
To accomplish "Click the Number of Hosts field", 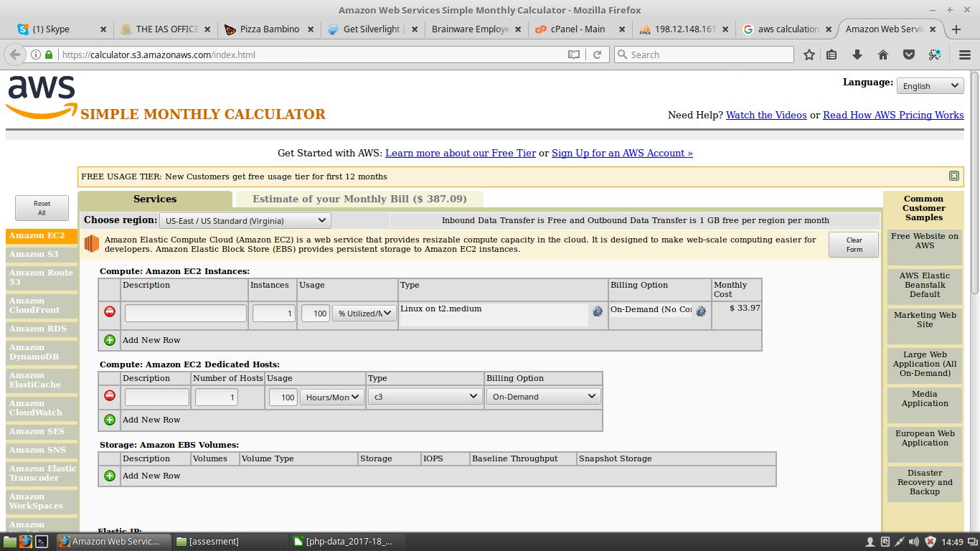I will (216, 397).
